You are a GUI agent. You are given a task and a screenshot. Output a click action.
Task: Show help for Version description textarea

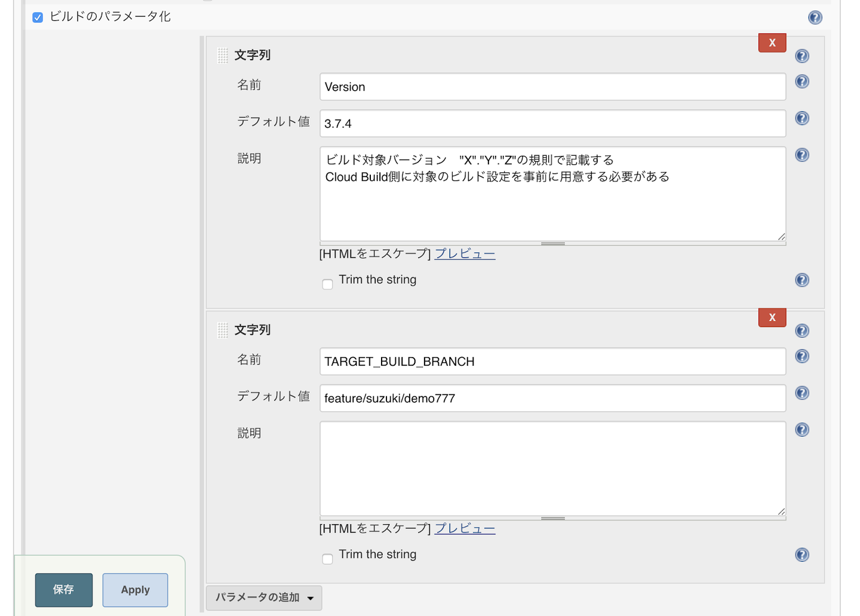(802, 155)
